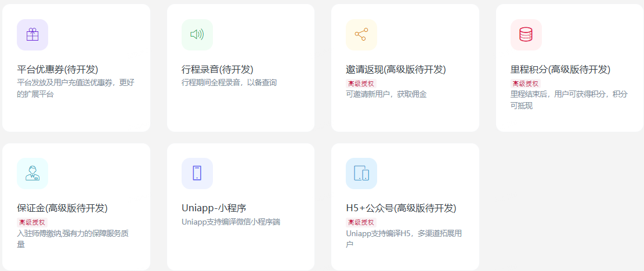644x271 pixels.
Task: Click the 'Uniapp支持编译微信小程序端' description
Action: click(x=231, y=222)
